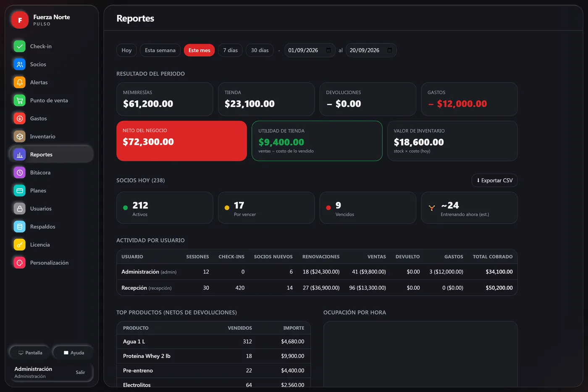Click the Socios people icon
Screen dimensions: 588x392
pos(20,64)
